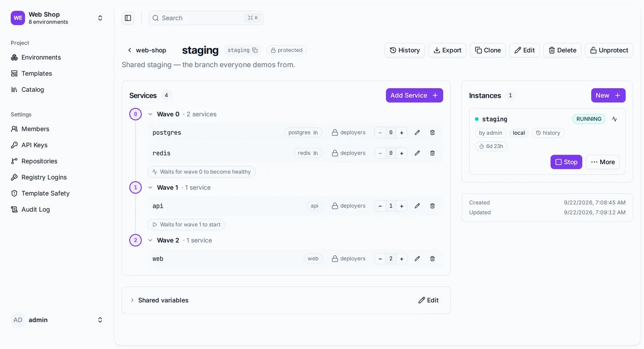
Task: Export the staging environment
Action: pyautogui.click(x=447, y=50)
